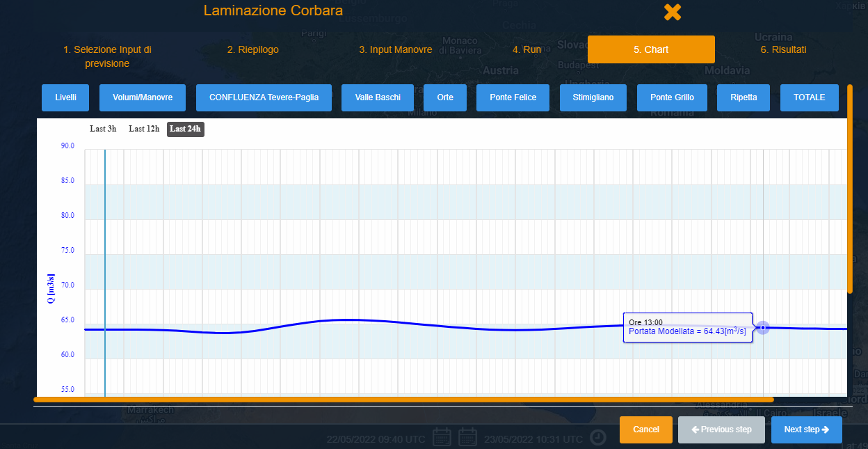The width and height of the screenshot is (868, 449).
Task: Click the Cancel button
Action: tap(646, 430)
